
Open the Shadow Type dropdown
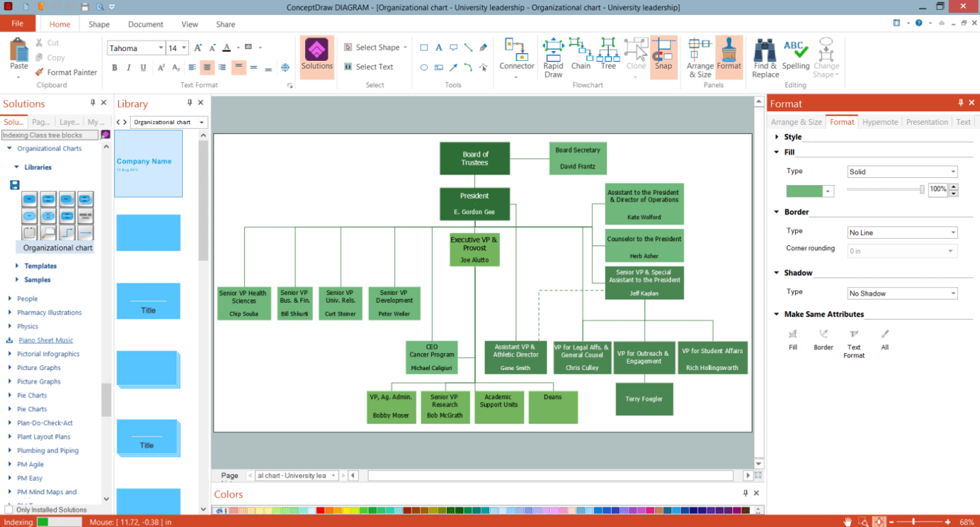902,294
